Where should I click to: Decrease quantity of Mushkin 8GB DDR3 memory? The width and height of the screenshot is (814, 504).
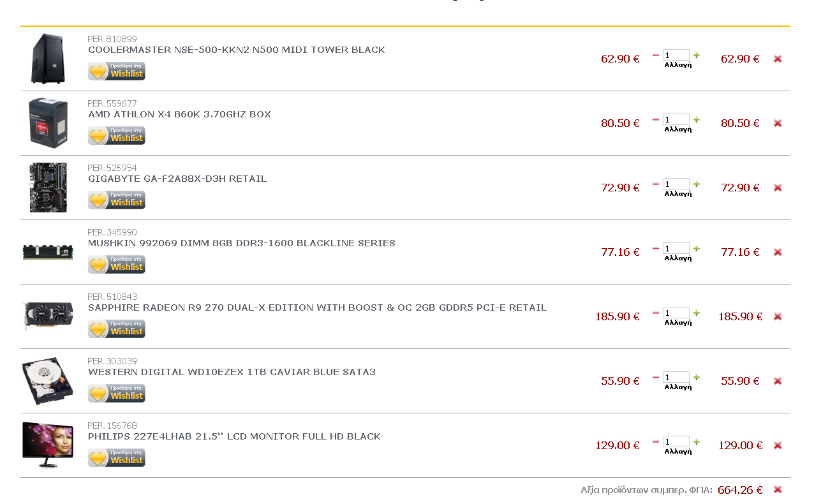click(x=655, y=248)
